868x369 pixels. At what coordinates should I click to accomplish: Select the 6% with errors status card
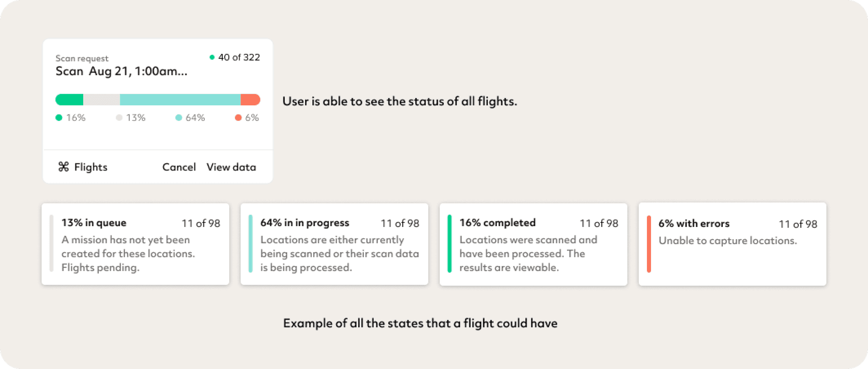[732, 244]
